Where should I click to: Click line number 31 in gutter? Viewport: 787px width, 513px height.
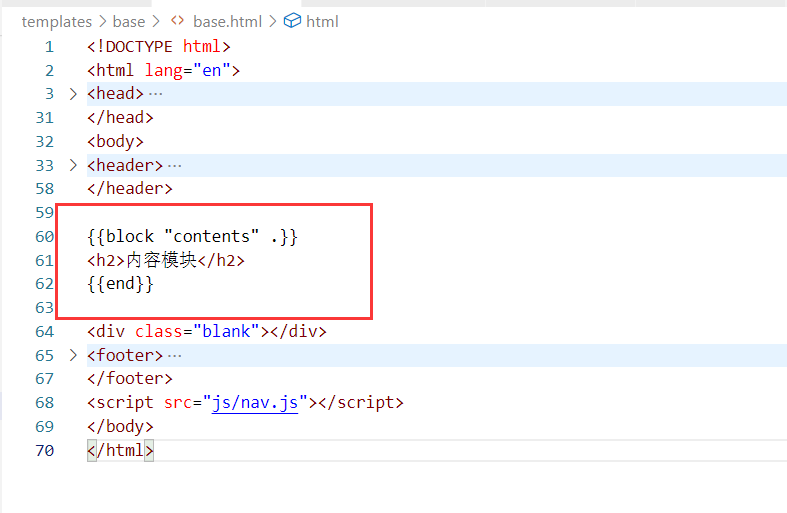tap(45, 117)
